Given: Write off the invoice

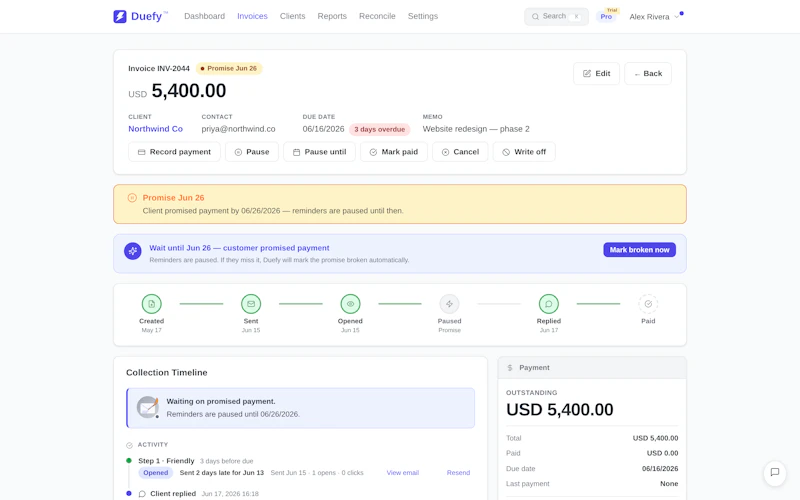Looking at the screenshot, I should (524, 152).
